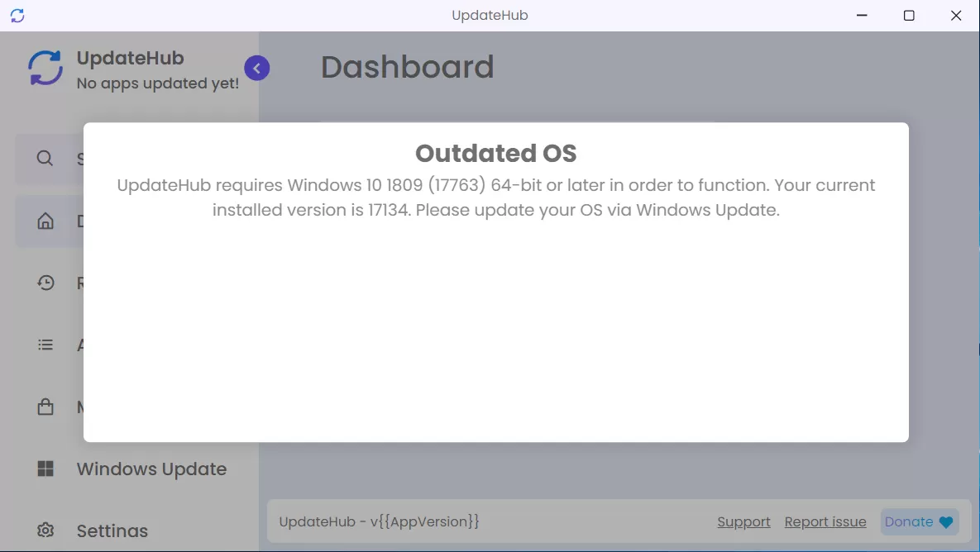980x552 pixels.
Task: Collapse the sidebar with the chevron button
Action: pos(256,68)
